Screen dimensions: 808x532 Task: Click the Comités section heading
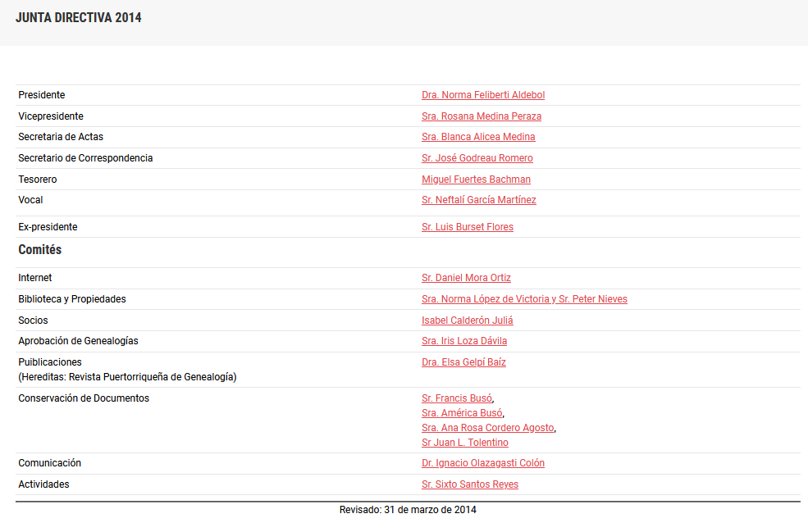pos(40,249)
